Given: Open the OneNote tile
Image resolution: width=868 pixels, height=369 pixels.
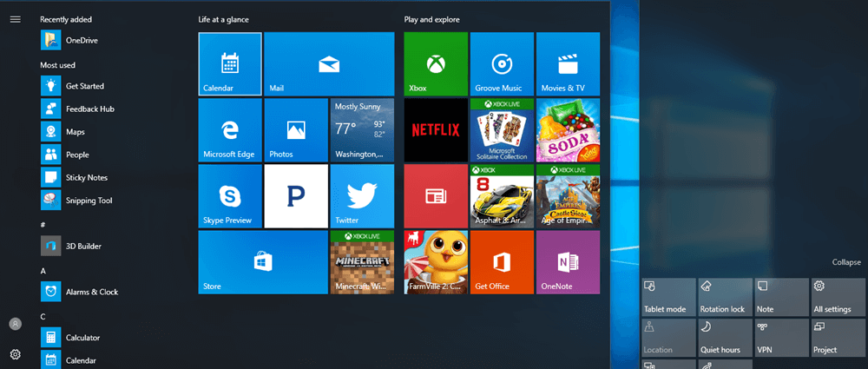Looking at the screenshot, I should coord(568,262).
